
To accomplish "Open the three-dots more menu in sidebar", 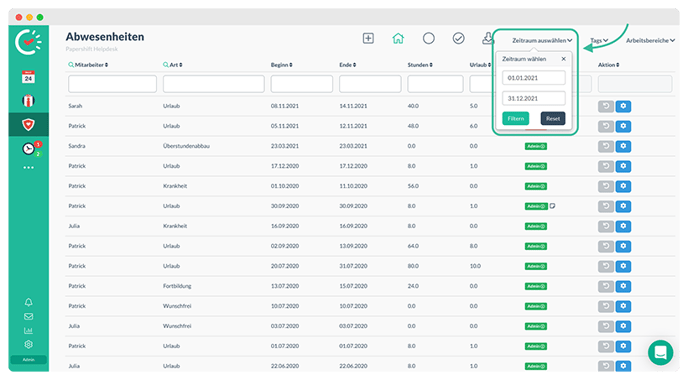I will 28,168.
